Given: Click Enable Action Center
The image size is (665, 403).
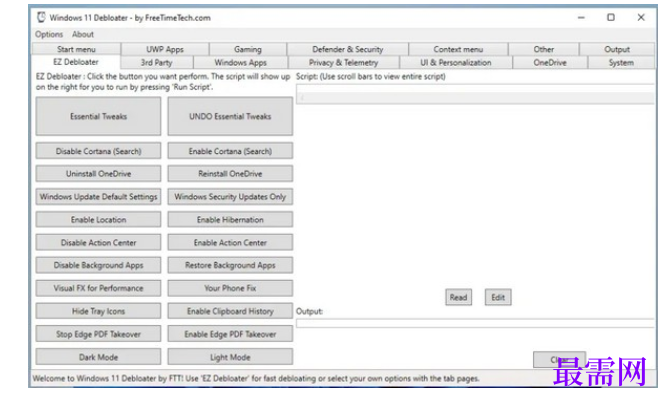Looking at the screenshot, I should (230, 243).
